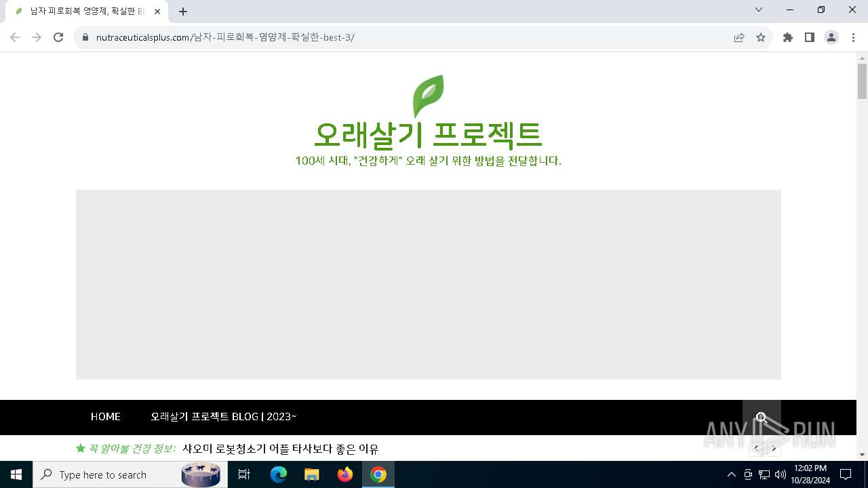Expand the tab search chevron
Screen dimensions: 868x488
click(x=759, y=10)
